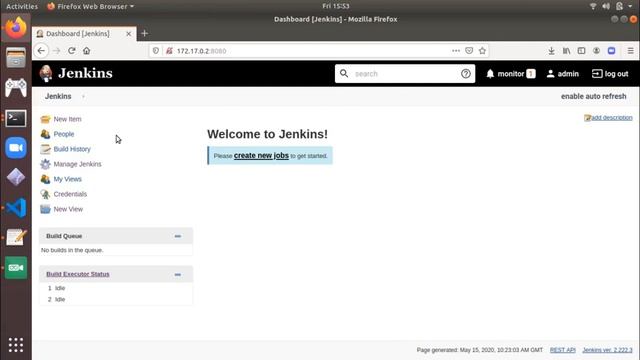Click the Firefox address bar URL
The height and width of the screenshot is (360, 640).
pyautogui.click(x=202, y=51)
